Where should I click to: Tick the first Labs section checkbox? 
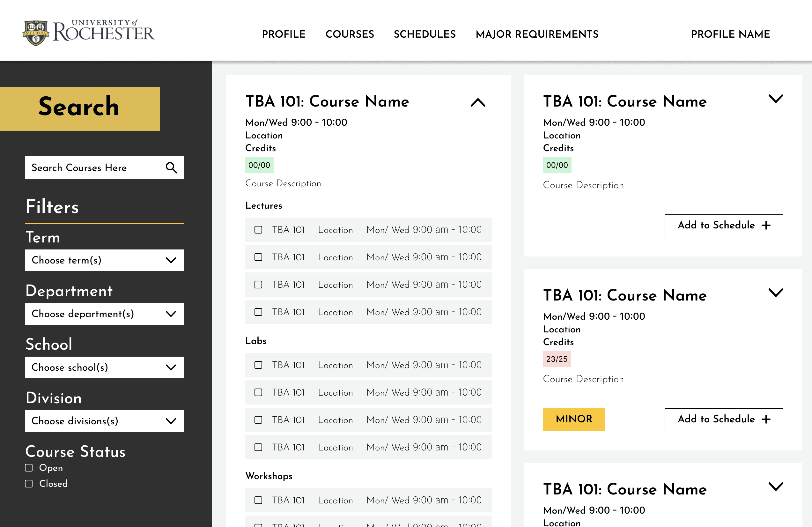258,365
